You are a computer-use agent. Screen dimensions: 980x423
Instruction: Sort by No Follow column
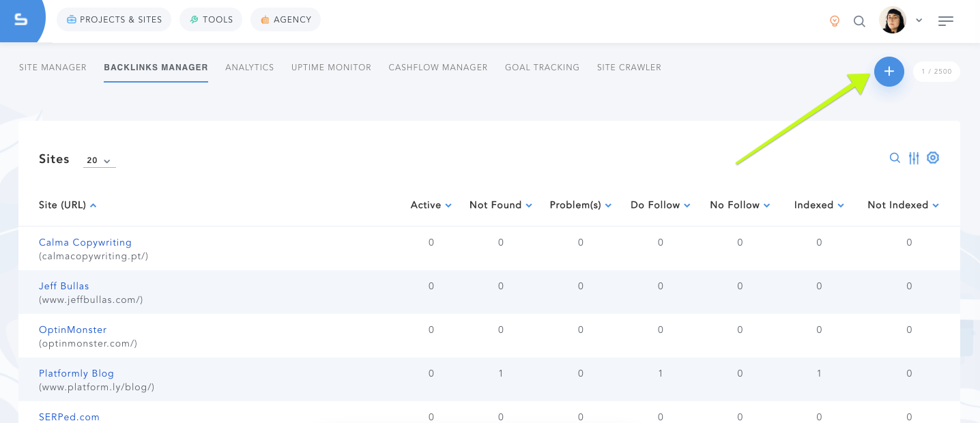(740, 205)
